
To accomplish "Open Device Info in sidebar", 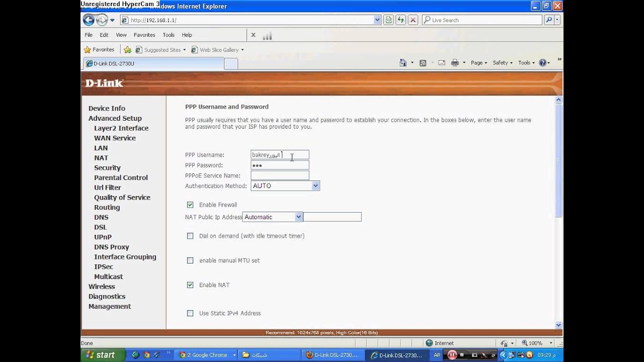I will [x=107, y=108].
